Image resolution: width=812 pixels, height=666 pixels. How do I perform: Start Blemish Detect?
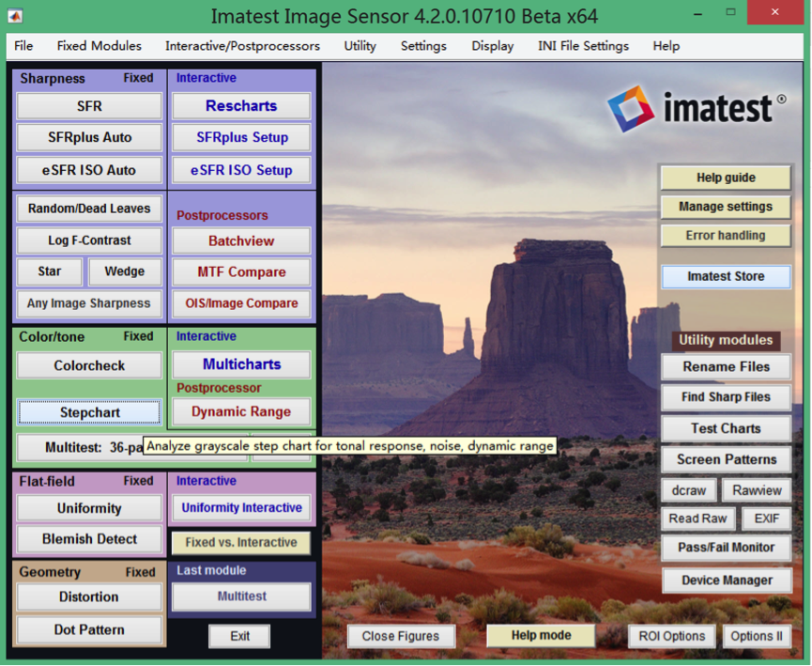(x=88, y=539)
